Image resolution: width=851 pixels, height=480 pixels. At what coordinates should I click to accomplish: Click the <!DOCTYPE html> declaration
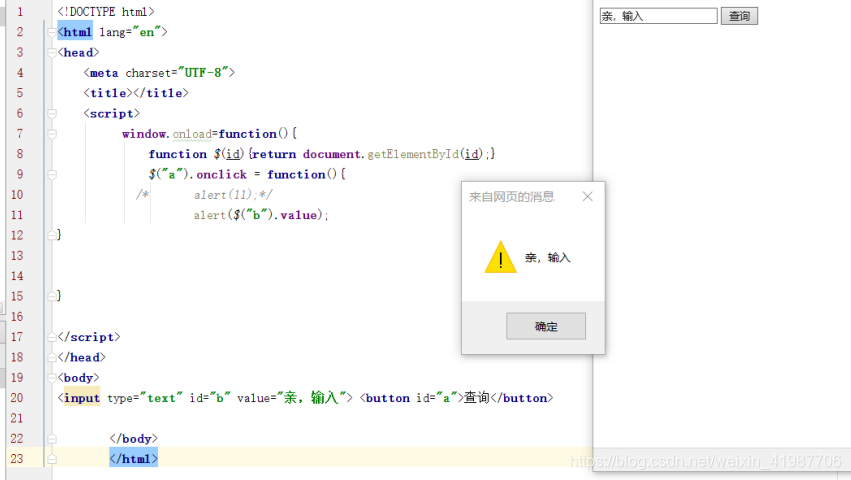point(106,11)
